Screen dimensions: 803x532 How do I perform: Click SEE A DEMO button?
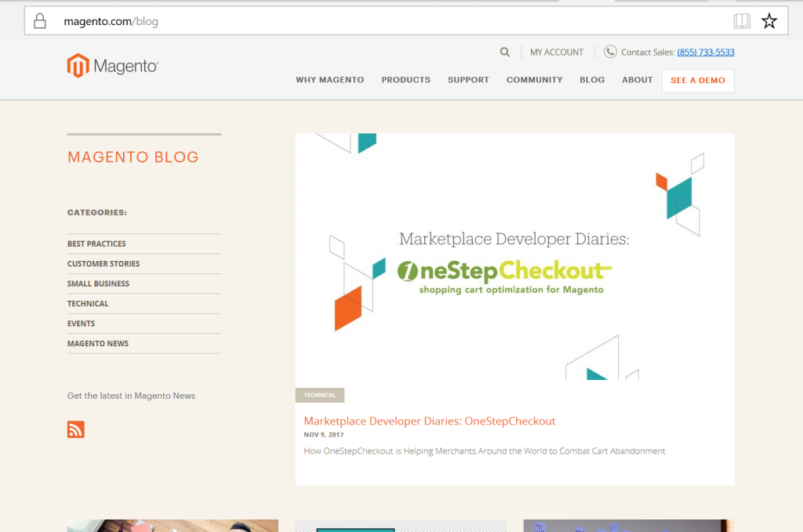point(697,81)
